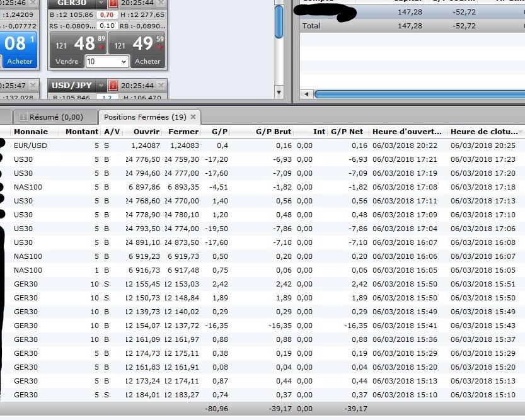Viewport: 525px width, 420px height.
Task: Sort by the G/P Brut column header
Action: click(x=274, y=132)
